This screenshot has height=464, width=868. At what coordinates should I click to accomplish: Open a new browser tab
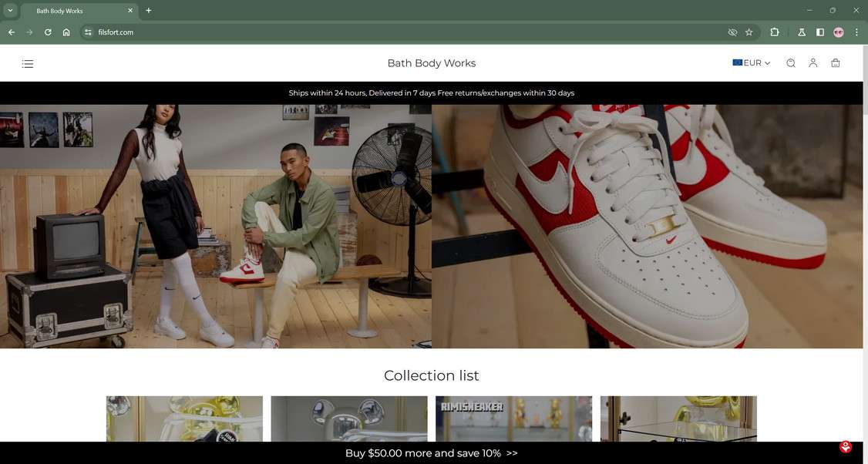click(x=148, y=11)
